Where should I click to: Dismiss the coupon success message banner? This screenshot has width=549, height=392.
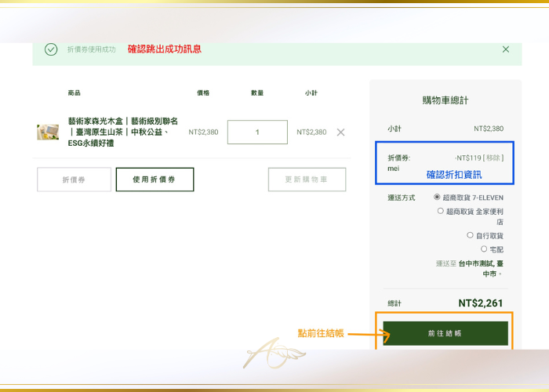506,49
